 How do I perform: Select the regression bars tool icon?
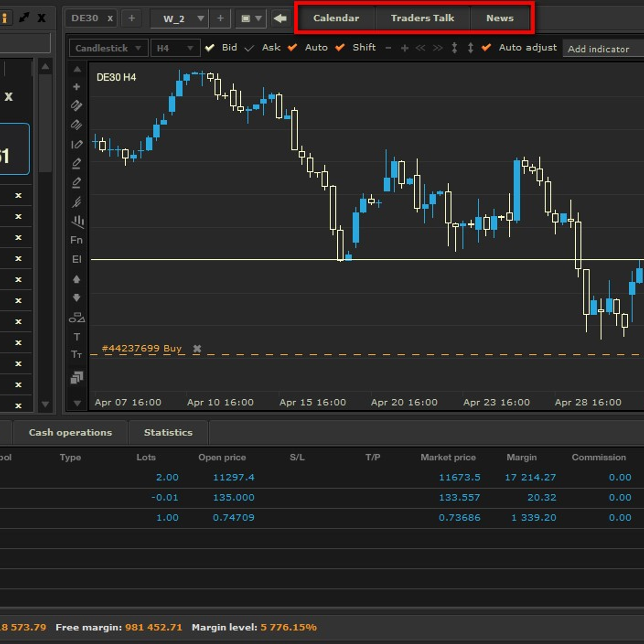click(77, 221)
